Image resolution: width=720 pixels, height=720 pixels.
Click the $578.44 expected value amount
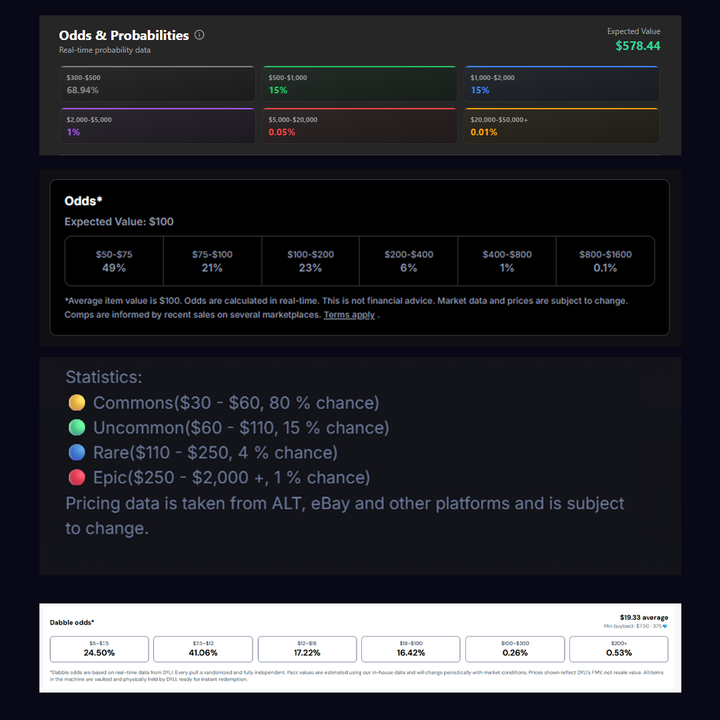(638, 46)
